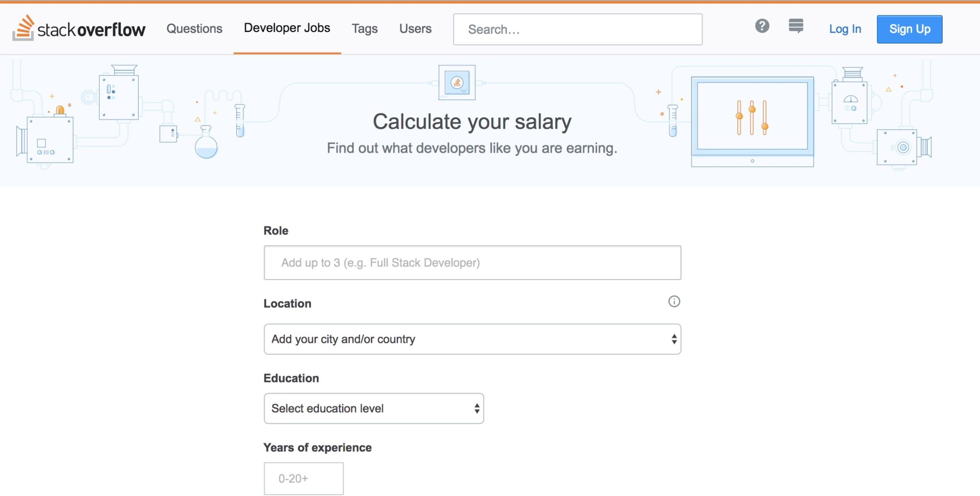Click the Log In link
The height and width of the screenshot is (496, 980).
coord(845,29)
